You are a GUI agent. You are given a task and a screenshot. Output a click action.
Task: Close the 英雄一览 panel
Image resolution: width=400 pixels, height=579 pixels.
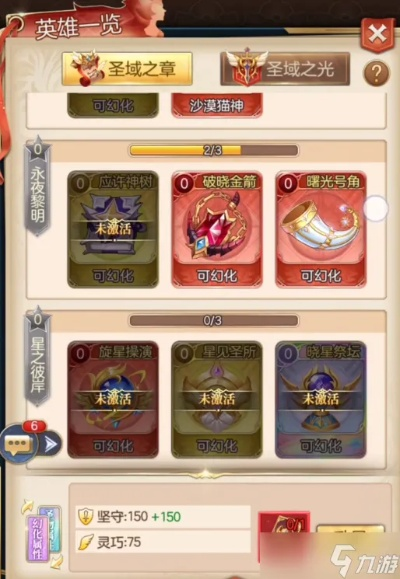click(x=377, y=35)
